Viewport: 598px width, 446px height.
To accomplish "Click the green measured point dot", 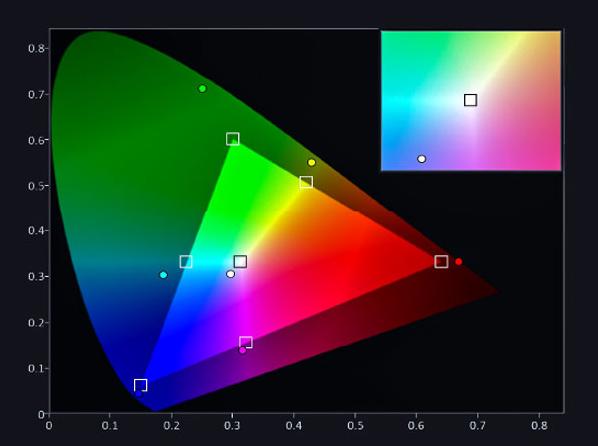I will [x=203, y=89].
